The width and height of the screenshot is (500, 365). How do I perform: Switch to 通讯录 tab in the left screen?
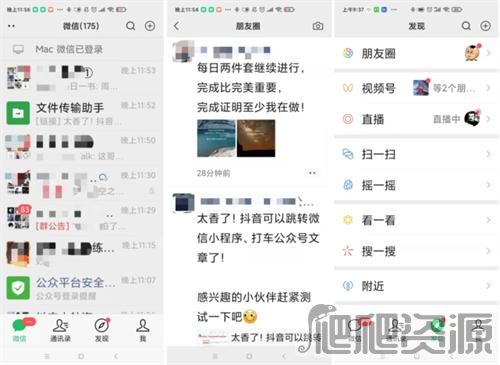click(x=60, y=331)
